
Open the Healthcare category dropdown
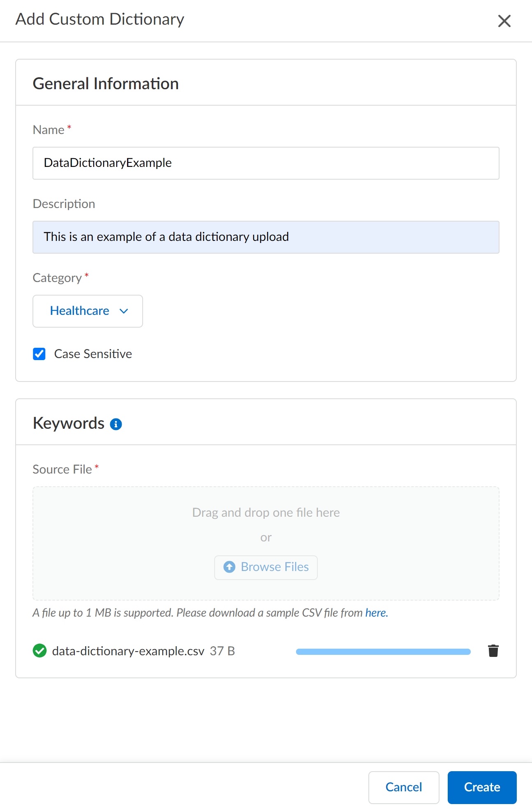(88, 311)
